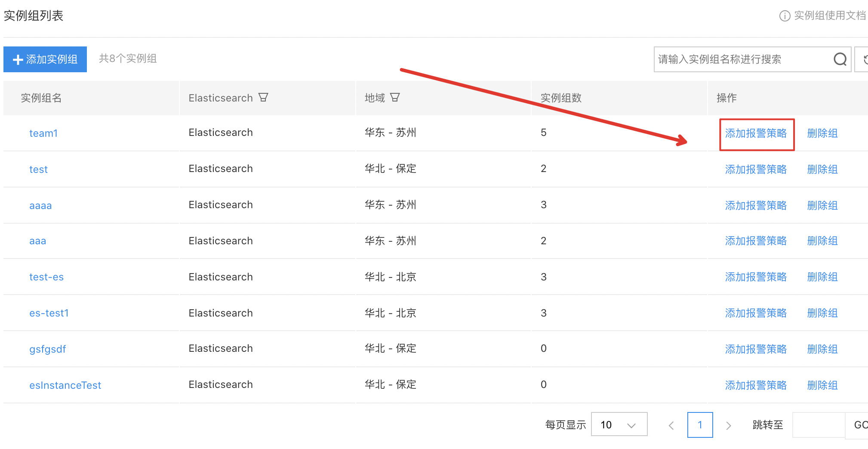Click the 共8个实例组 count text
The height and width of the screenshot is (449, 868).
click(x=128, y=58)
